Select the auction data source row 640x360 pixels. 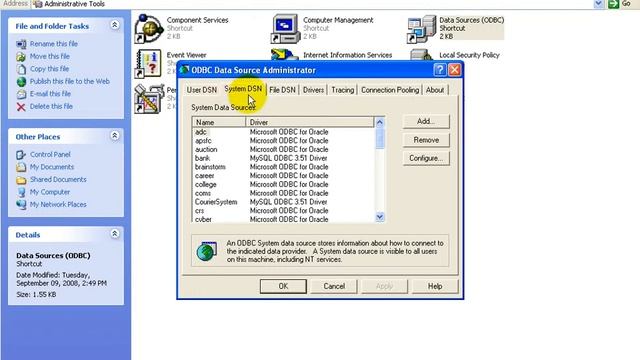click(283, 149)
